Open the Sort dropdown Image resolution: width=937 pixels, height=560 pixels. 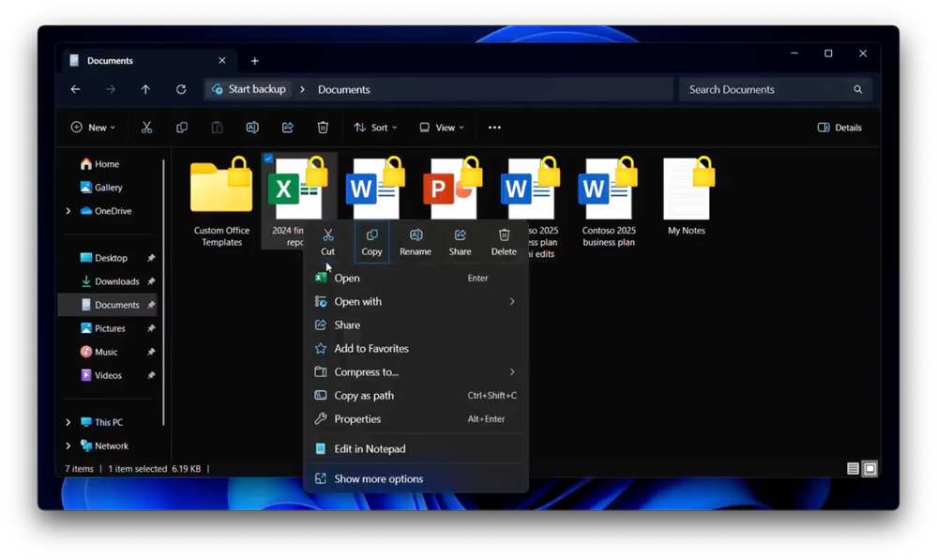coord(375,128)
